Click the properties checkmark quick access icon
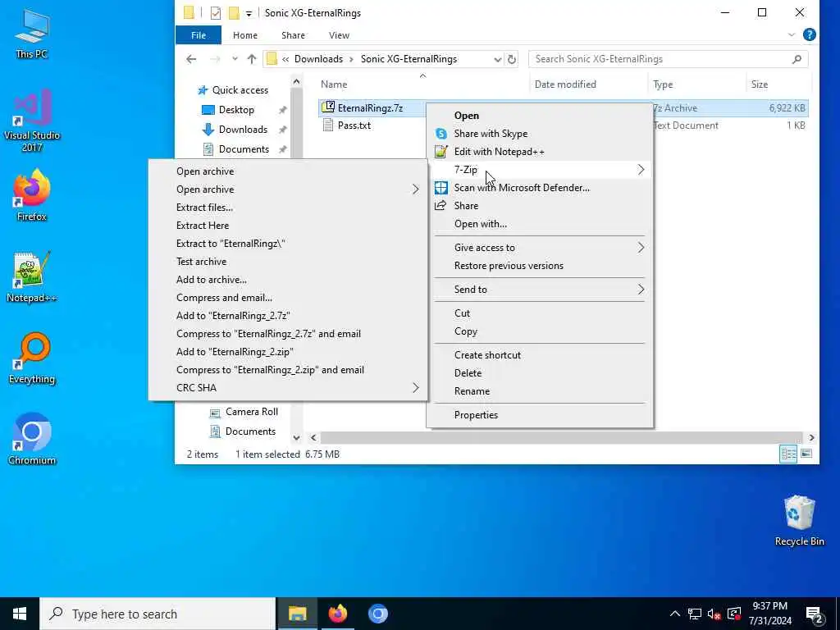 (x=216, y=13)
